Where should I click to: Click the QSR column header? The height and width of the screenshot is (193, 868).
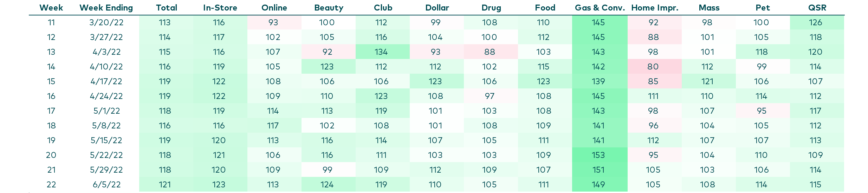tap(817, 8)
